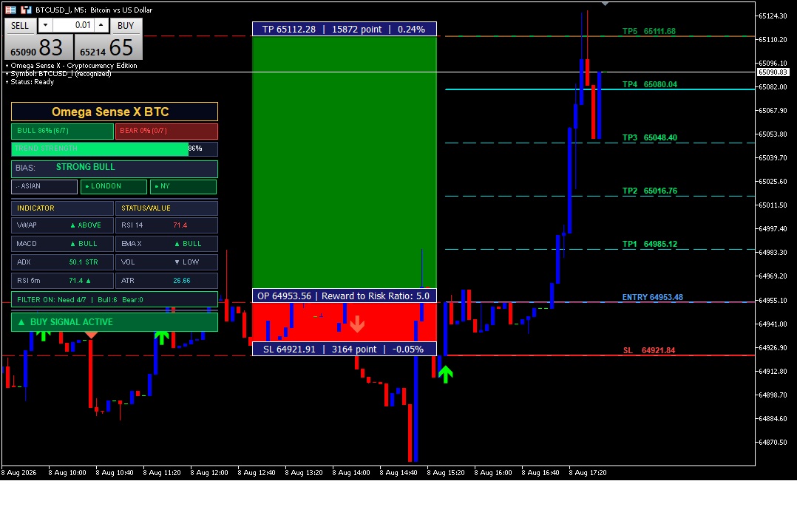Click the Status: Ready text line
The width and height of the screenshot is (797, 532).
[30, 82]
